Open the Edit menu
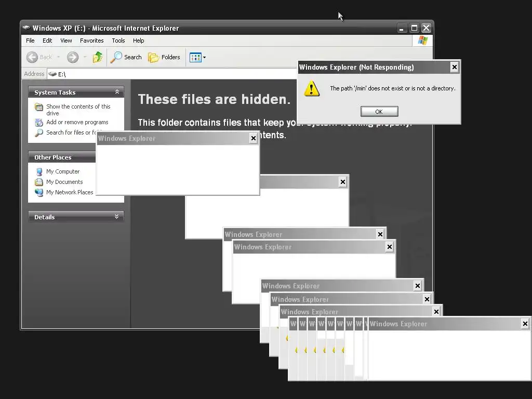This screenshot has width=532, height=399. [x=47, y=41]
